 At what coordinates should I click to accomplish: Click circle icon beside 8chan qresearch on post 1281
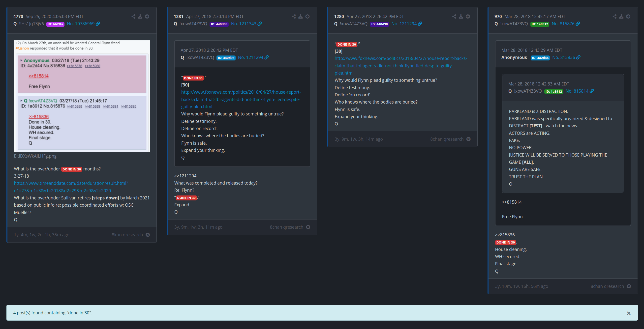pyautogui.click(x=308, y=227)
